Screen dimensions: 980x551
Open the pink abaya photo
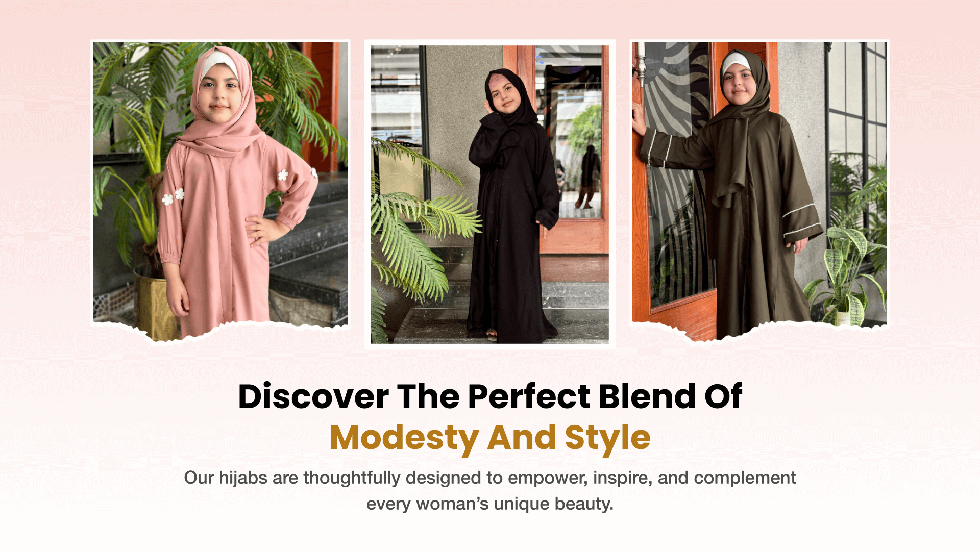(x=220, y=191)
